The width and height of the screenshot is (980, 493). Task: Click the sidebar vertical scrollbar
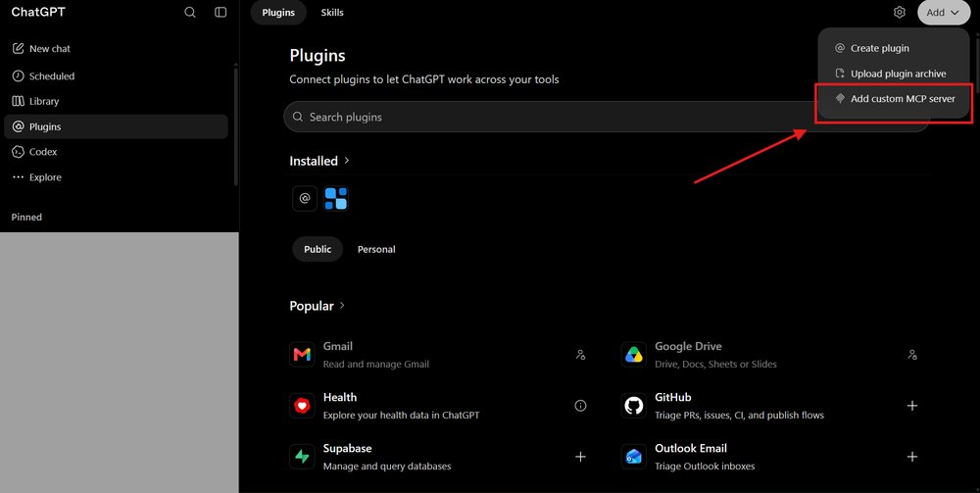(x=235, y=125)
